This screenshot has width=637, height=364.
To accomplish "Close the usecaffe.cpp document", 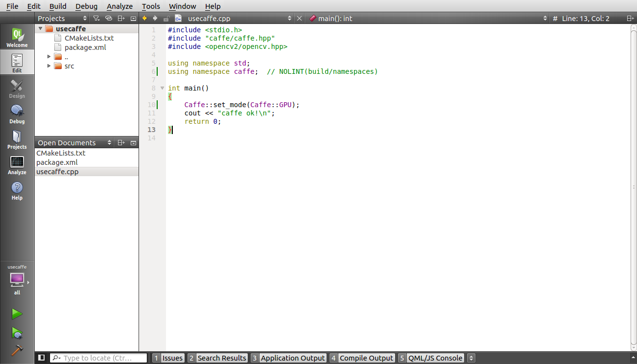I will pyautogui.click(x=300, y=18).
